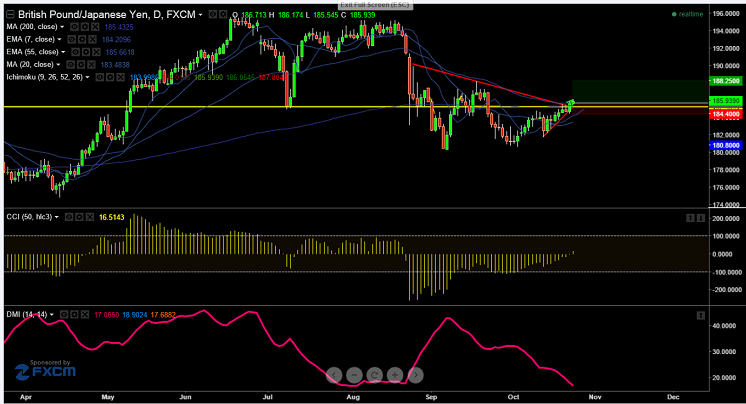Viewport: 746px width, 404px height.
Task: Click the MA 200 value 185.4325
Action: 119,27
